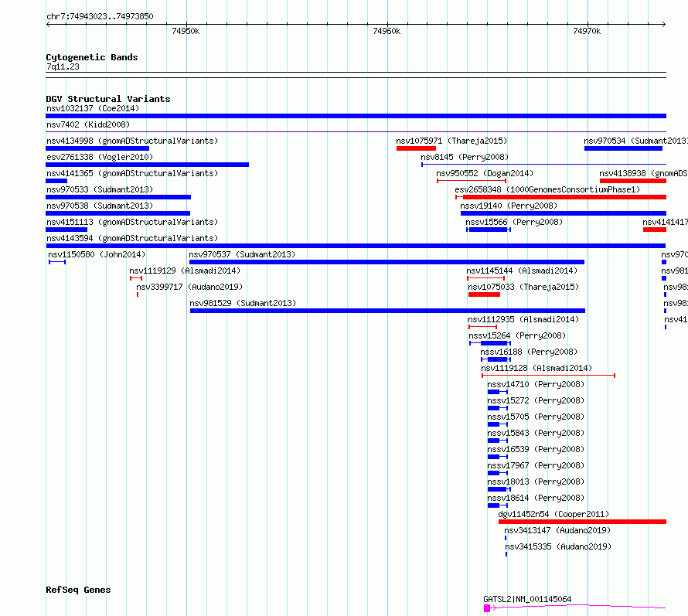Select nsv970537 (Sudmant2013) label
Screen dimensions: 688x616
[x=242, y=254]
